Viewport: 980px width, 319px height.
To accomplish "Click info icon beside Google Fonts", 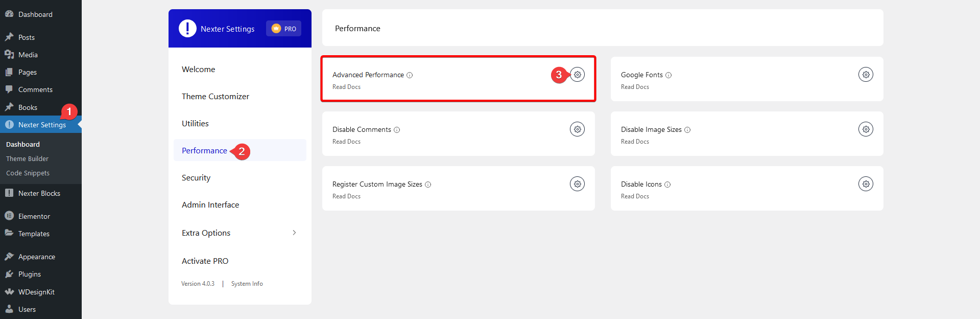I will pos(668,75).
